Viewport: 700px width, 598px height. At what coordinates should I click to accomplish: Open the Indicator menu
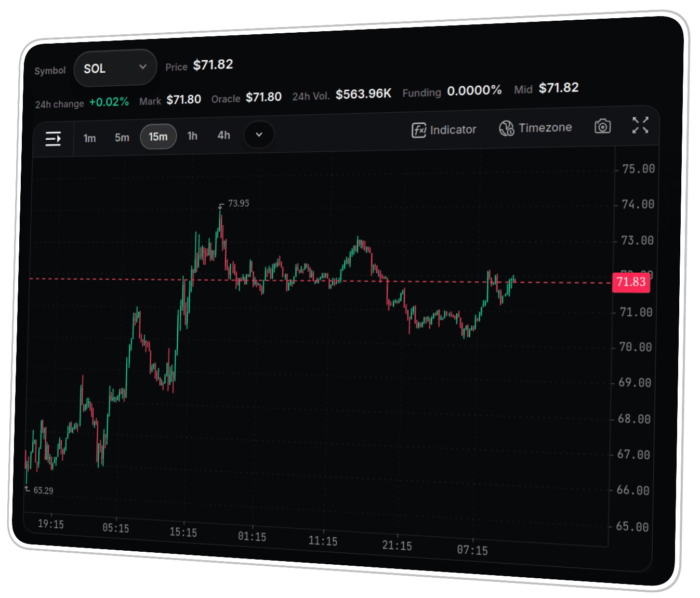444,130
